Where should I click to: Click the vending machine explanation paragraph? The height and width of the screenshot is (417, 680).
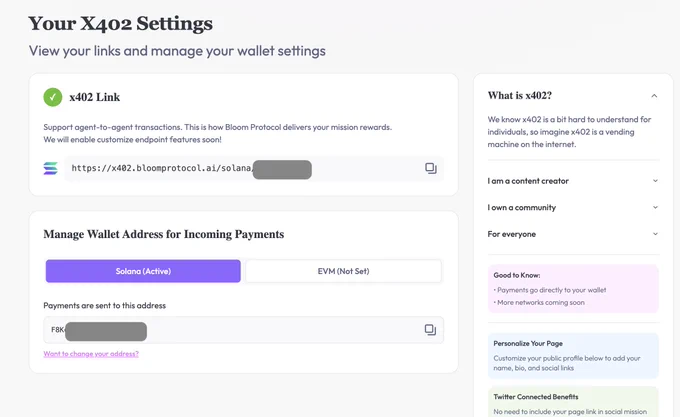(x=569, y=132)
